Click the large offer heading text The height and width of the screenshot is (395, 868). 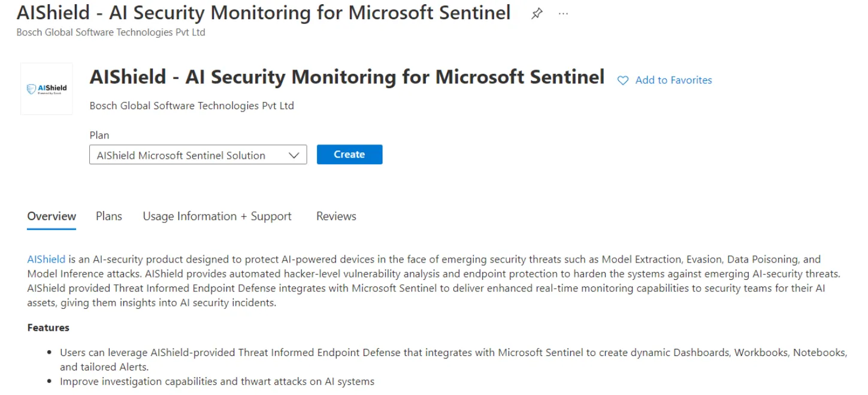pos(347,77)
